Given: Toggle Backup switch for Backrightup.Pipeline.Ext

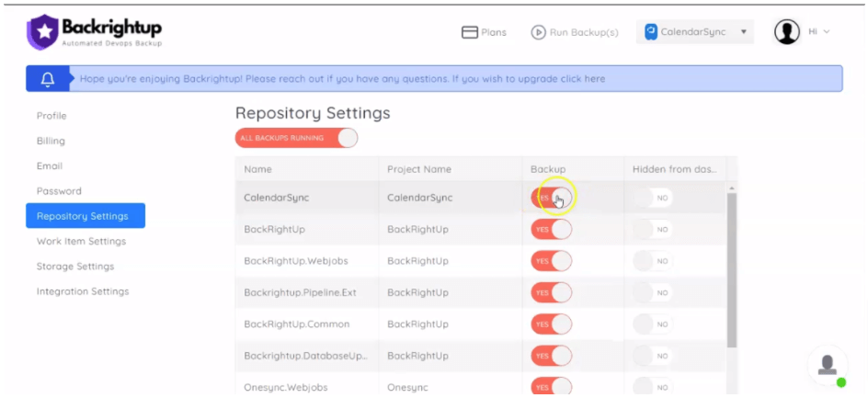Looking at the screenshot, I should [x=552, y=292].
